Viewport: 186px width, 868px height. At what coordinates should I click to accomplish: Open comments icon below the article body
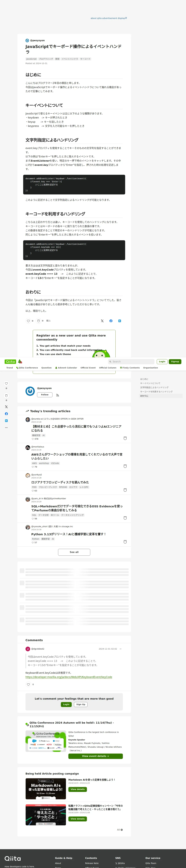point(48,321)
